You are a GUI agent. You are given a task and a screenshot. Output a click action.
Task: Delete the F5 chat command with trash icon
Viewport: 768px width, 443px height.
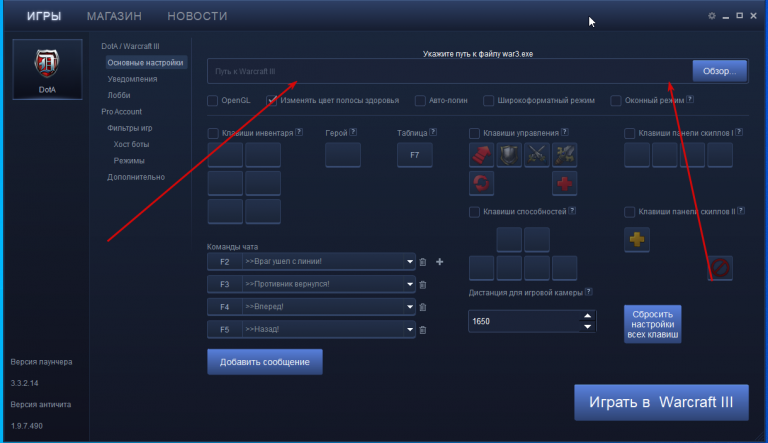click(x=423, y=330)
